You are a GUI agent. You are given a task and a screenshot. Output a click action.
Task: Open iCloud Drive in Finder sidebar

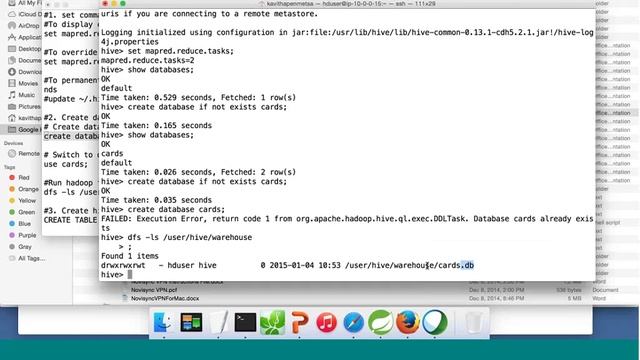[x=25, y=14]
